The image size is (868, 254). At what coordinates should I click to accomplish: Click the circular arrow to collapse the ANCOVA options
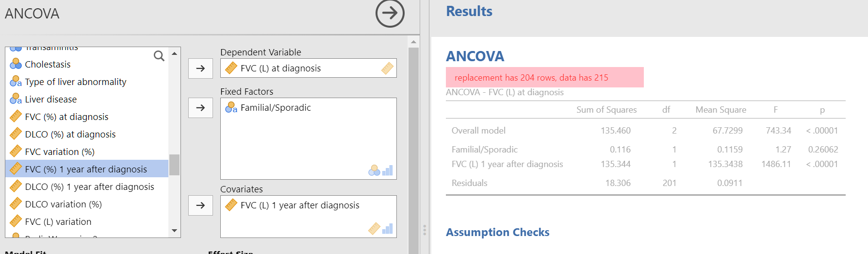tap(390, 13)
